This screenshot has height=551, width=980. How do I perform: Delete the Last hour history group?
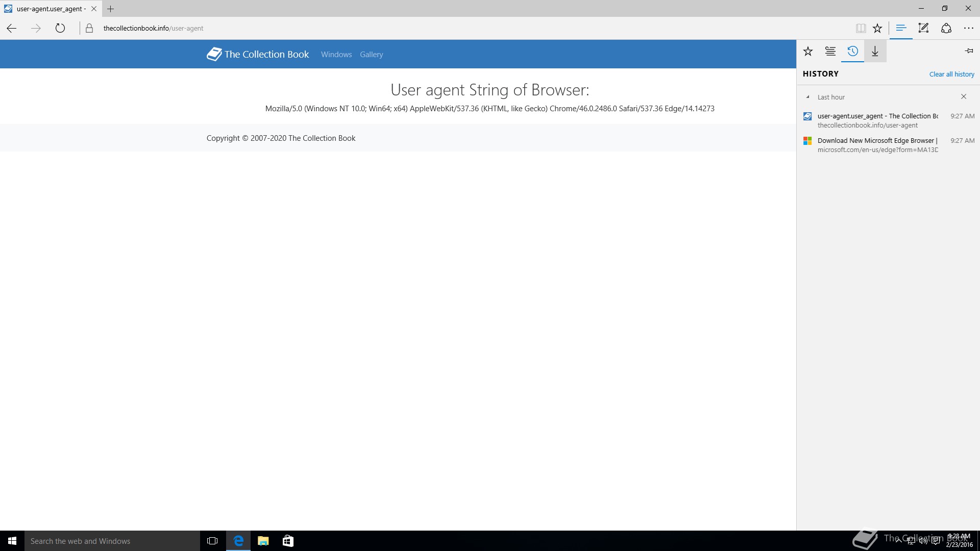coord(964,96)
